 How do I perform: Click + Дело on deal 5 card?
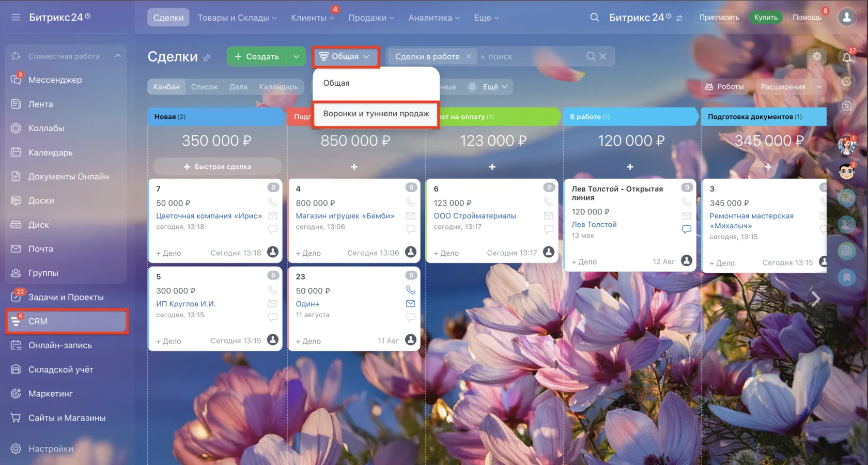coord(168,341)
